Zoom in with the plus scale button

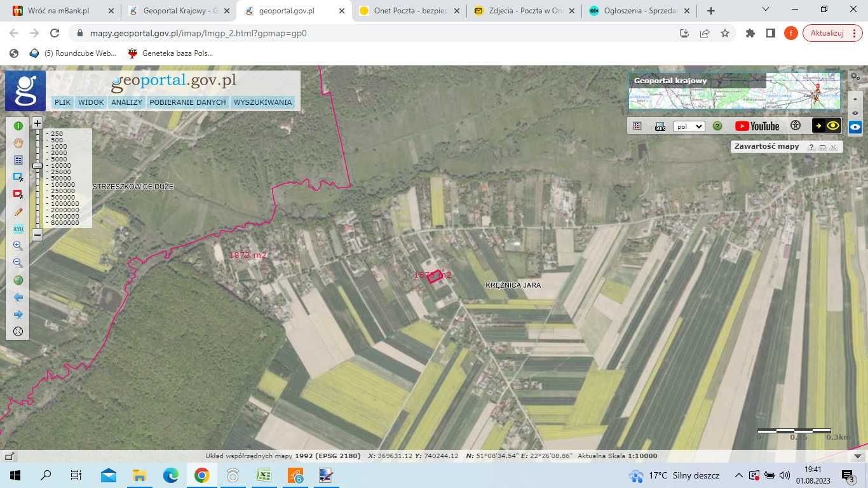click(37, 123)
